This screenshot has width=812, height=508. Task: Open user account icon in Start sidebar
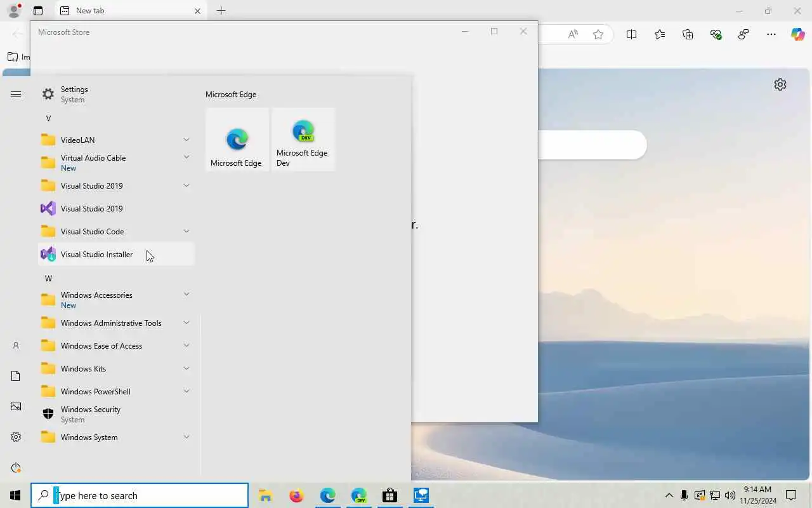(x=16, y=345)
